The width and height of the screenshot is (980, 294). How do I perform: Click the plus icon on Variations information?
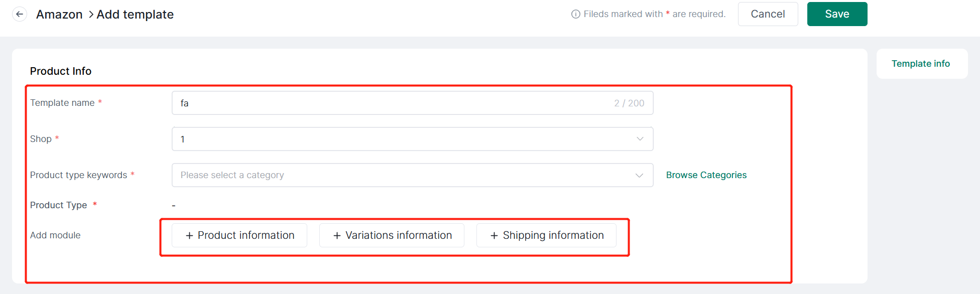coord(337,236)
